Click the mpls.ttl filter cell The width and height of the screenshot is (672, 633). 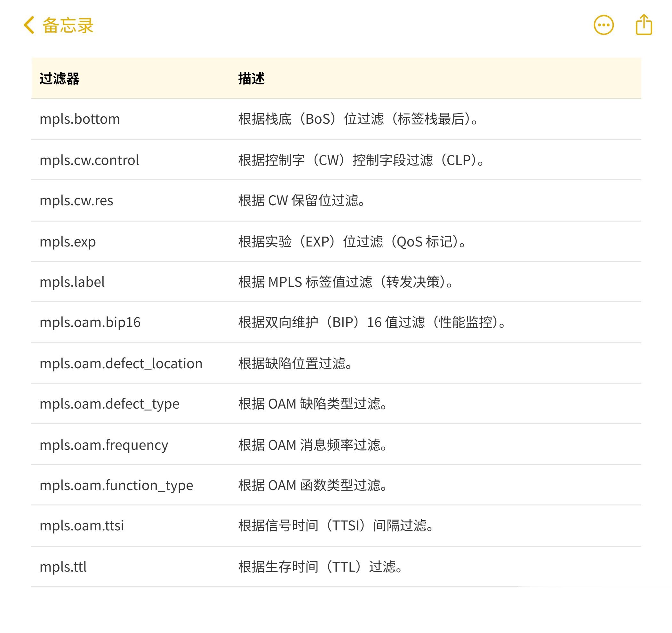(63, 567)
